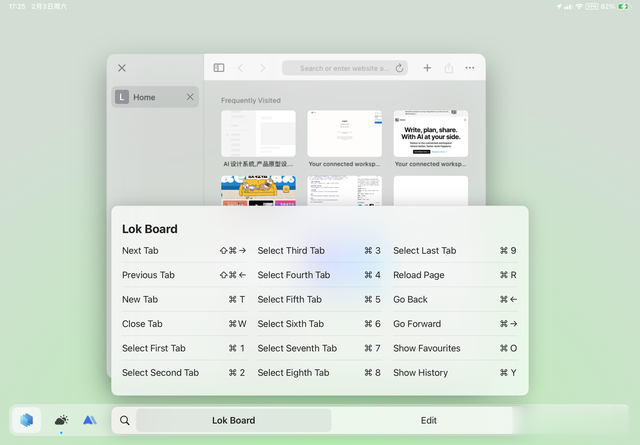Tap the time 17:25 in status bar

pyautogui.click(x=17, y=7)
